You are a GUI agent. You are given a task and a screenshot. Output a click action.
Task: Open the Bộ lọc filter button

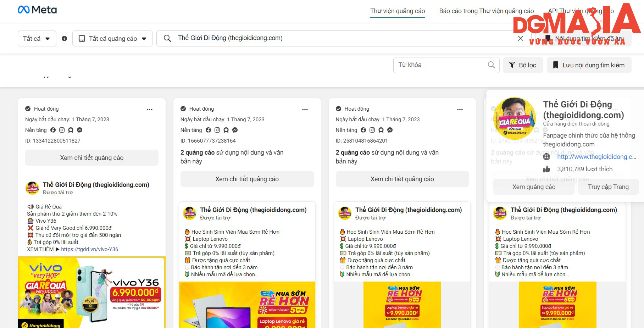pos(523,65)
